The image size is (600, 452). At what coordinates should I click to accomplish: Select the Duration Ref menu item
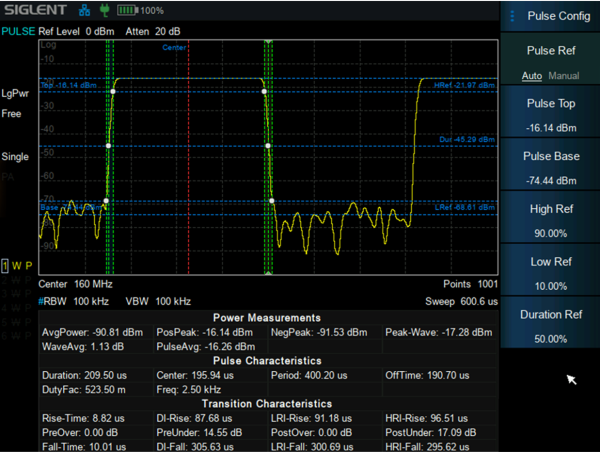pyautogui.click(x=551, y=324)
